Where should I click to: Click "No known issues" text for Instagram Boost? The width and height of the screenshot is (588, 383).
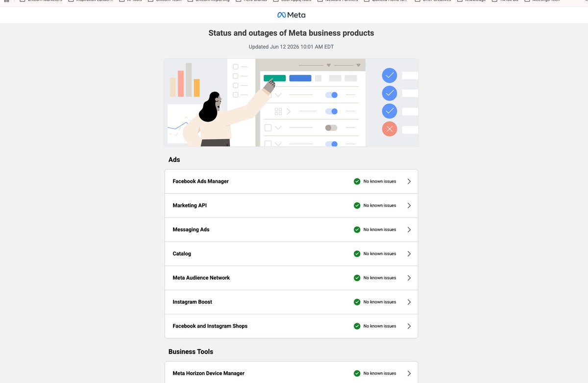point(380,302)
